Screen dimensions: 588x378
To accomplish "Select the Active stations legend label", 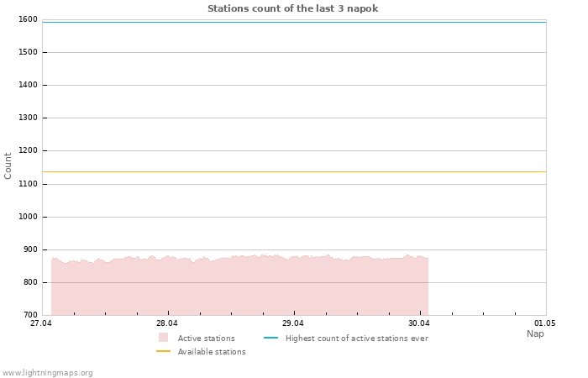I will (x=206, y=339).
